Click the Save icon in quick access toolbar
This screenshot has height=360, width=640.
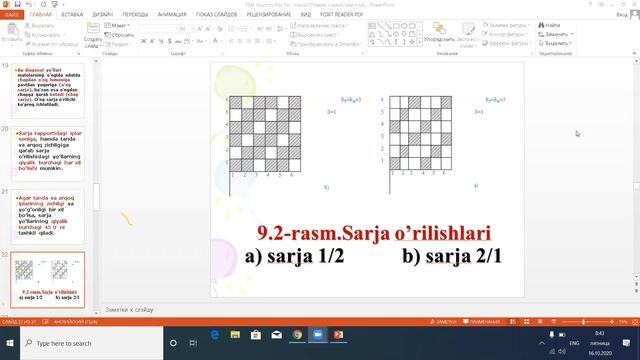(18, 4)
